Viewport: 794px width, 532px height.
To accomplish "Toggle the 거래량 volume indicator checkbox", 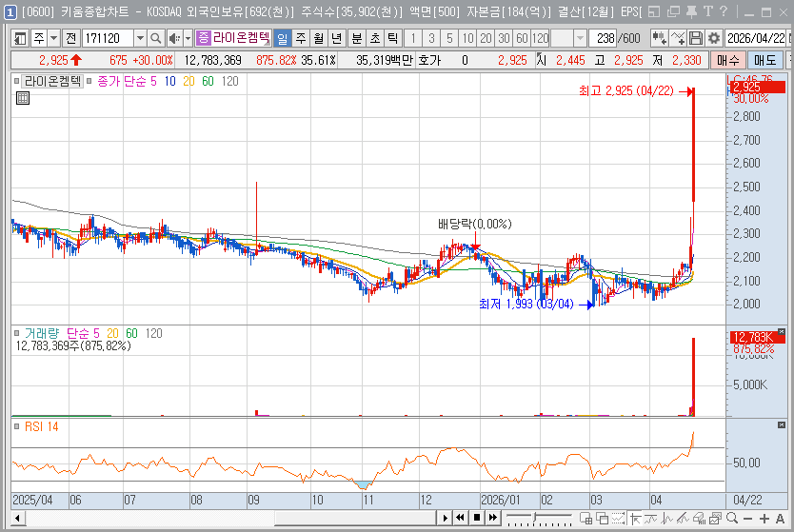I will [x=17, y=333].
